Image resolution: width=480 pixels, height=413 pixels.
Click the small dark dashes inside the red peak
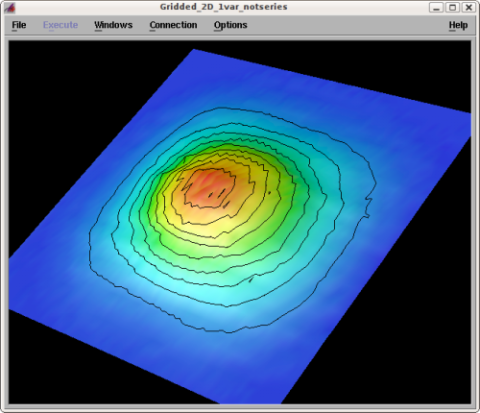click(x=217, y=195)
